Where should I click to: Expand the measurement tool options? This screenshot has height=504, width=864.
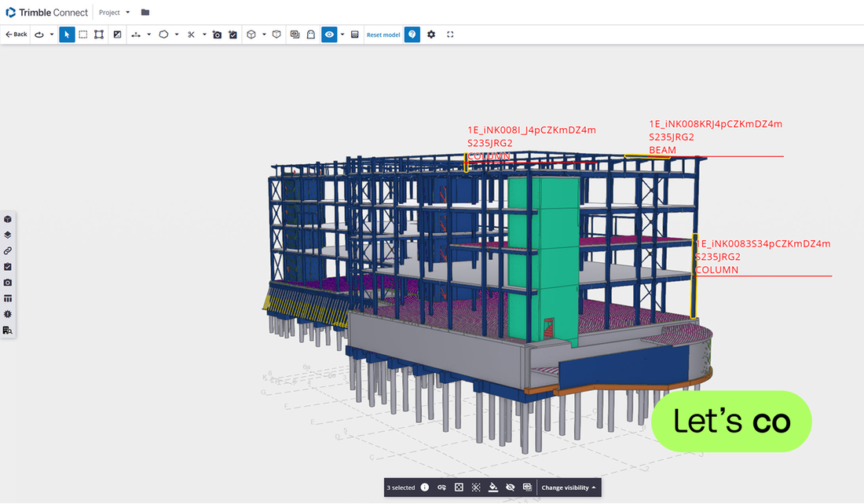148,35
